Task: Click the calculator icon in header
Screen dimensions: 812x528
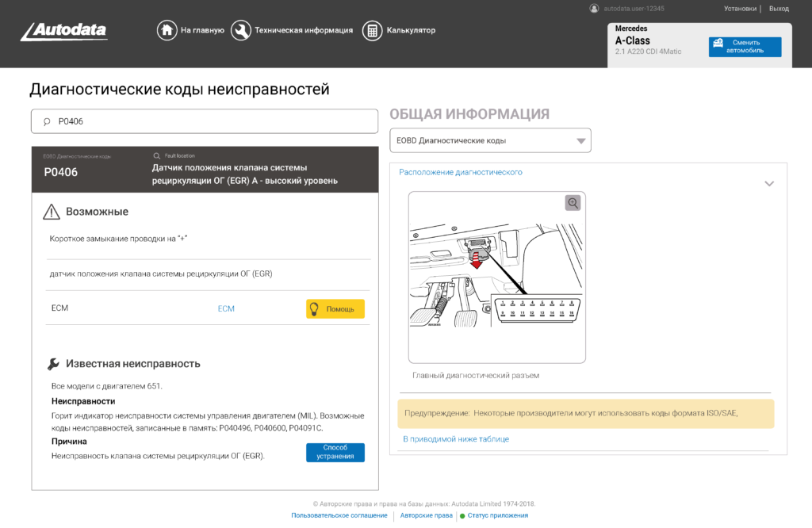Action: point(371,31)
